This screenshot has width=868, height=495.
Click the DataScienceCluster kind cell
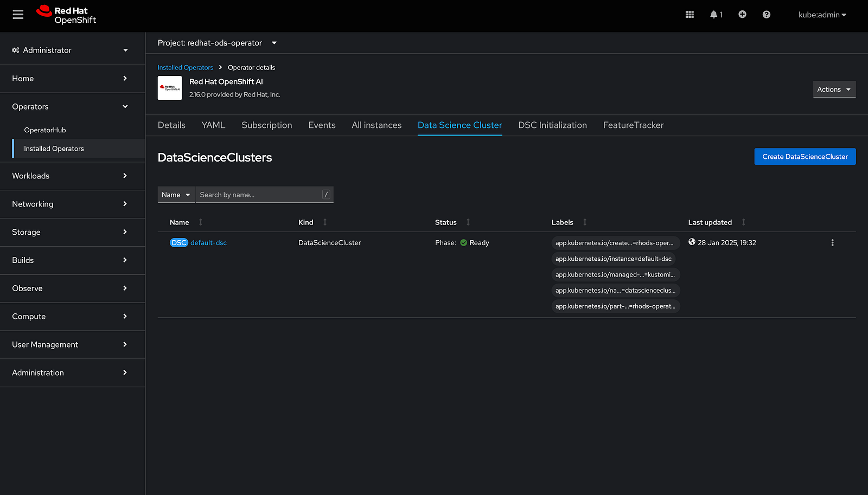coord(329,243)
